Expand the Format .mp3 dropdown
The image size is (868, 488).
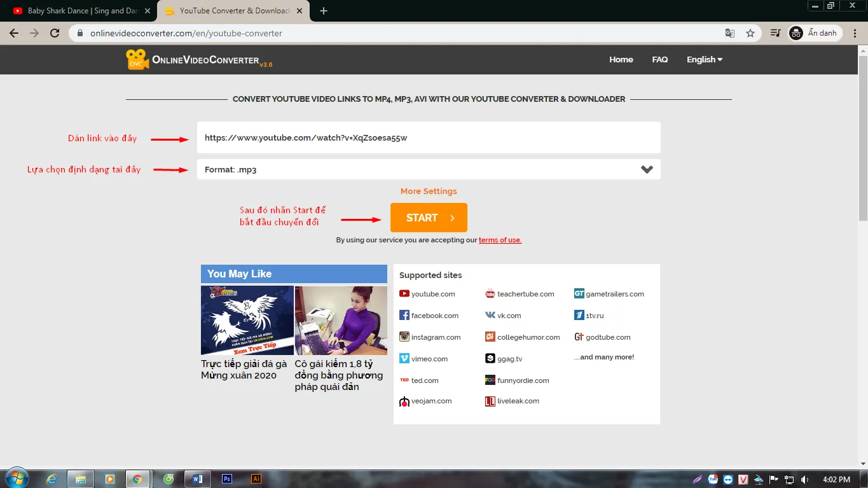tap(429, 169)
